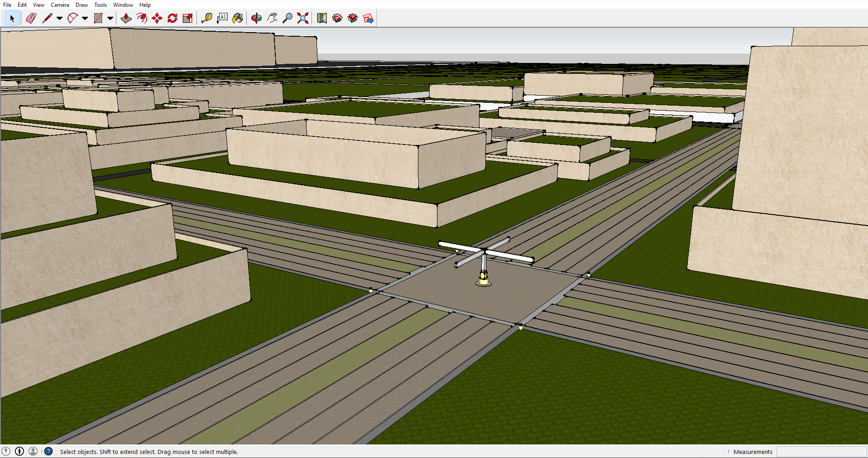The height and width of the screenshot is (458, 868).
Task: Click the geo-location status icon
Action: click(x=6, y=451)
